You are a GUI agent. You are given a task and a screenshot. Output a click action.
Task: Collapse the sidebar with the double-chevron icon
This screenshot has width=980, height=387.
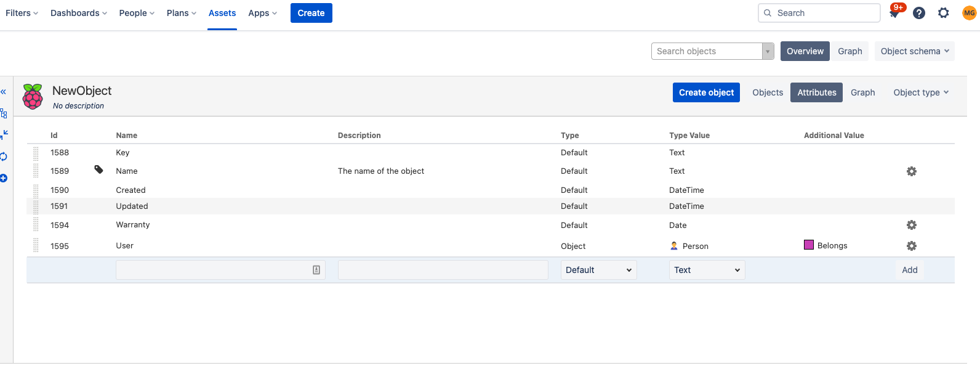coord(3,92)
